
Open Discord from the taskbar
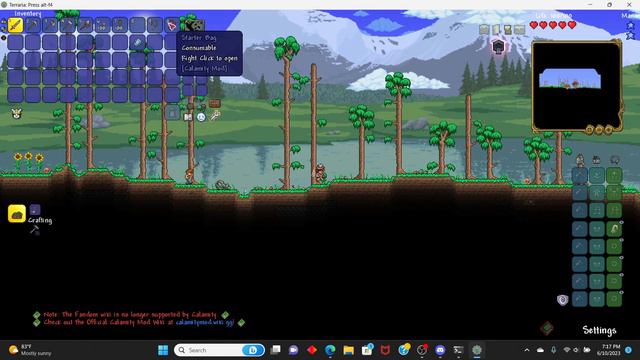(x=440, y=350)
